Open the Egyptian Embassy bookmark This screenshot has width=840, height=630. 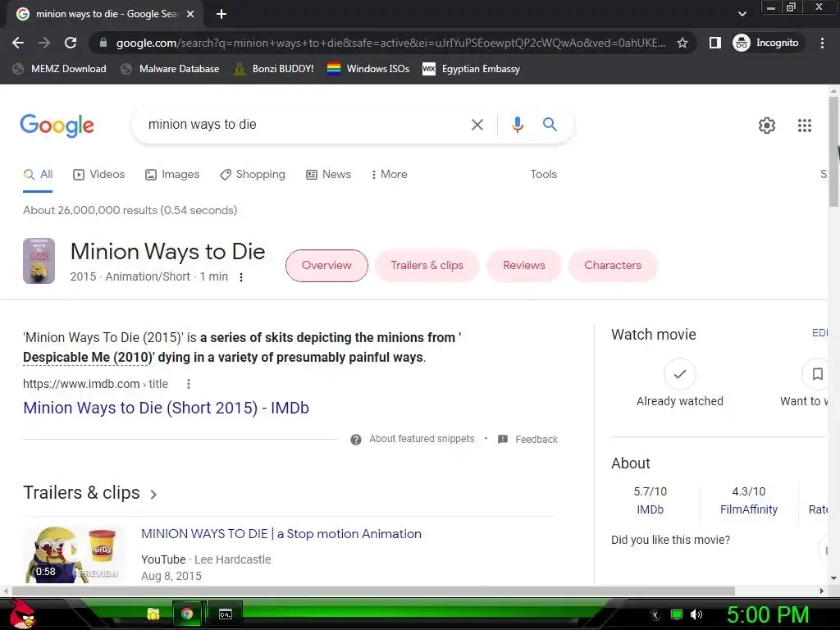(472, 69)
